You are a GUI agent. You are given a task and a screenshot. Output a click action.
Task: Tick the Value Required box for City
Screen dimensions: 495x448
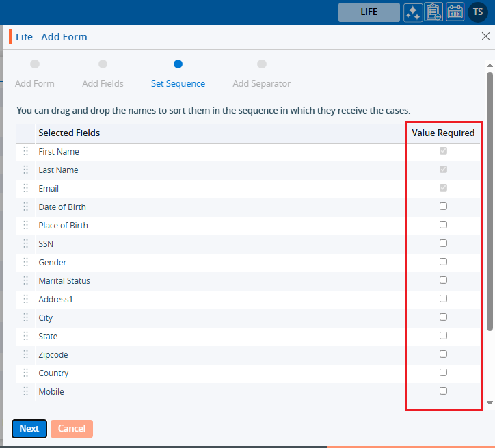[443, 317]
